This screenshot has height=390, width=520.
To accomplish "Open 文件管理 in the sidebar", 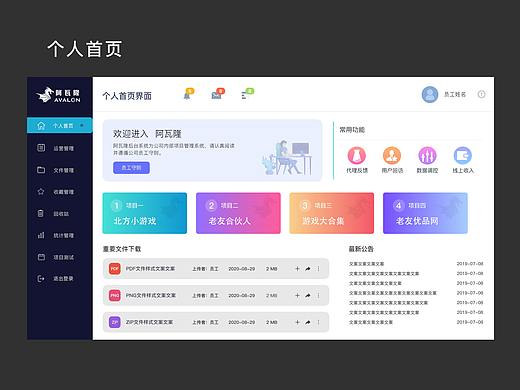I will [x=60, y=170].
